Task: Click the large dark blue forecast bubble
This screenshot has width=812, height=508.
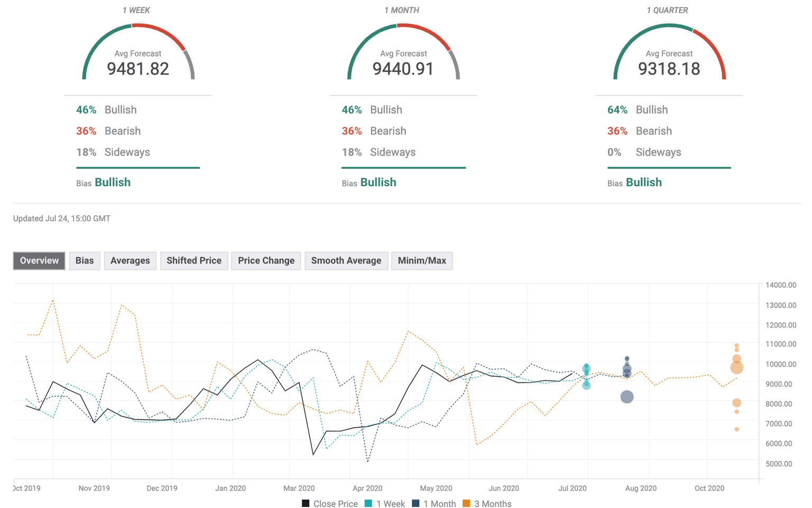Action: (x=627, y=397)
